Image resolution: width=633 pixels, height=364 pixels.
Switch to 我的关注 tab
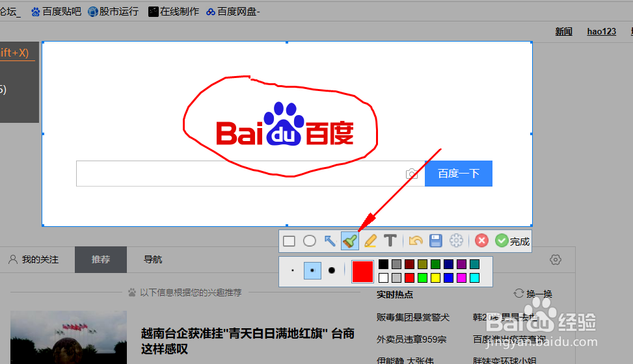coord(34,259)
